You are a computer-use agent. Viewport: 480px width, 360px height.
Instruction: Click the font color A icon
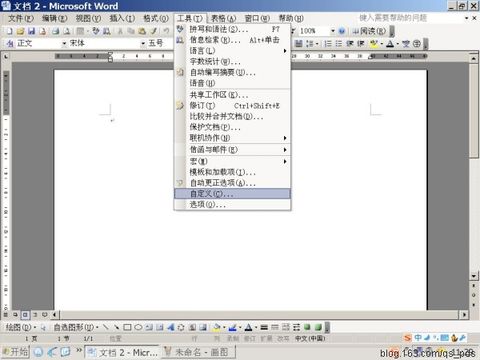pyautogui.click(x=390, y=43)
